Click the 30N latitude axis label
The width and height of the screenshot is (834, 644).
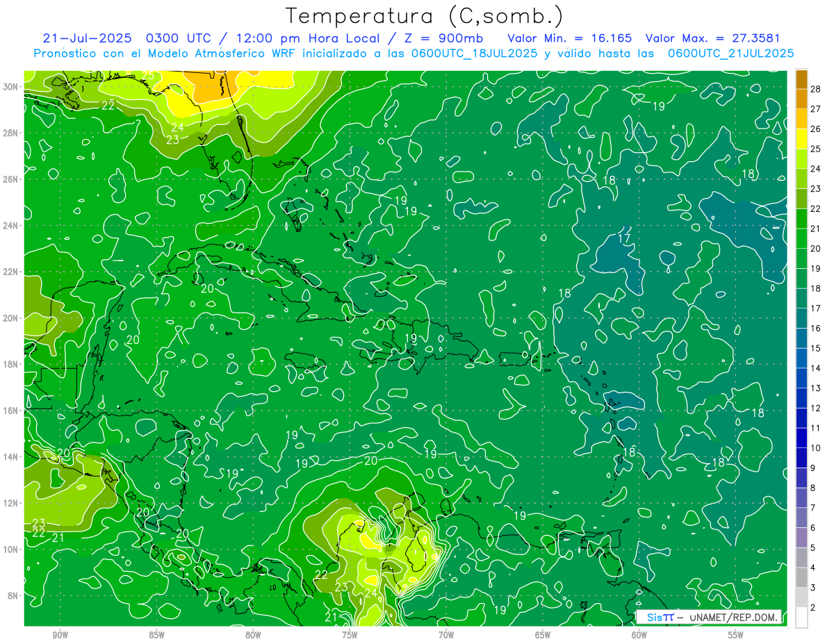pyautogui.click(x=12, y=87)
